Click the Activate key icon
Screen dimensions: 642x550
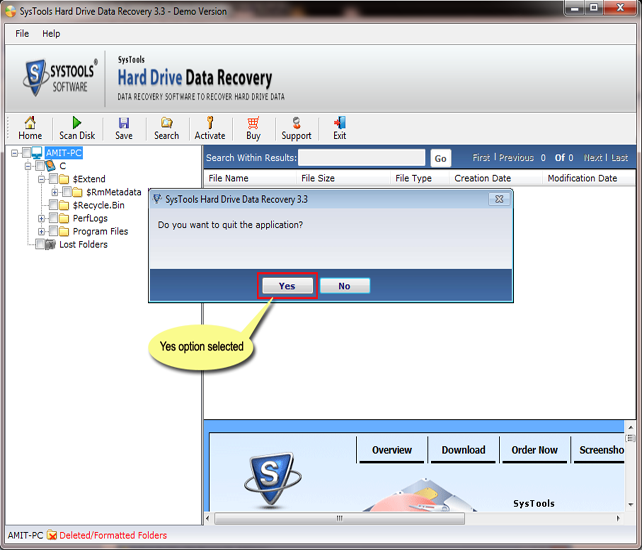click(210, 122)
